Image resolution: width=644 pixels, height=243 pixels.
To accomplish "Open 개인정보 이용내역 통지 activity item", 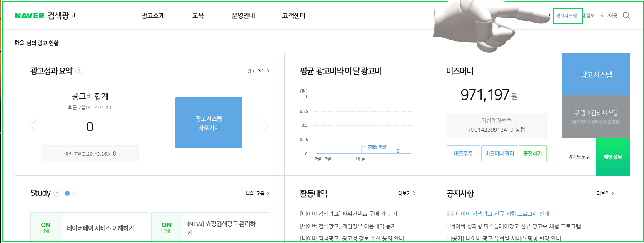I will coord(350,226).
